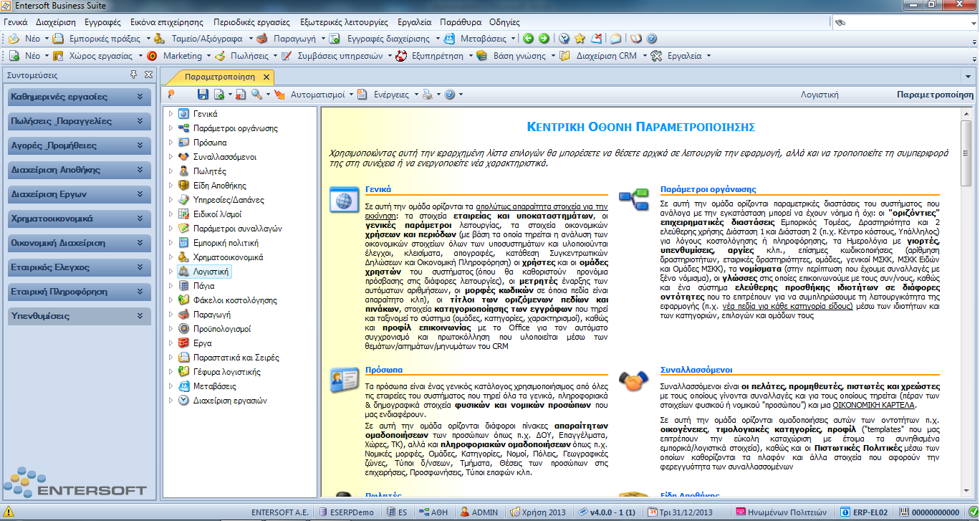Click the forward navigation green arrow
This screenshot has height=521, width=980.
544,39
